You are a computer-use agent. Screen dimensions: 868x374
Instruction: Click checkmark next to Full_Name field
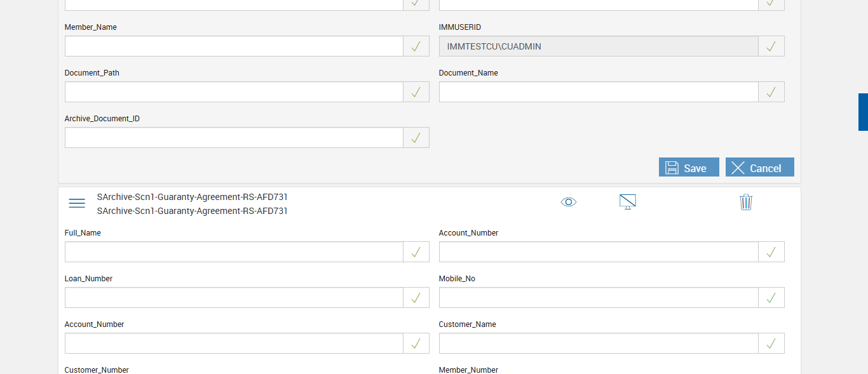click(x=416, y=252)
